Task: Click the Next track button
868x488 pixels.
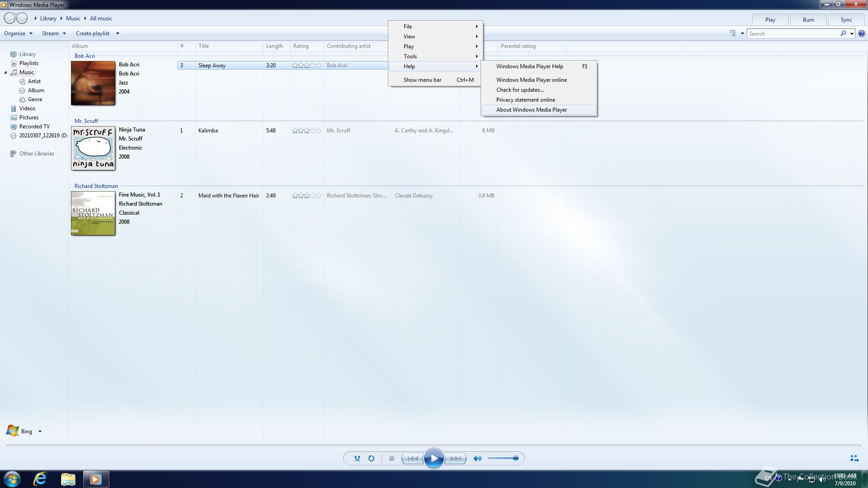Action: coord(455,458)
